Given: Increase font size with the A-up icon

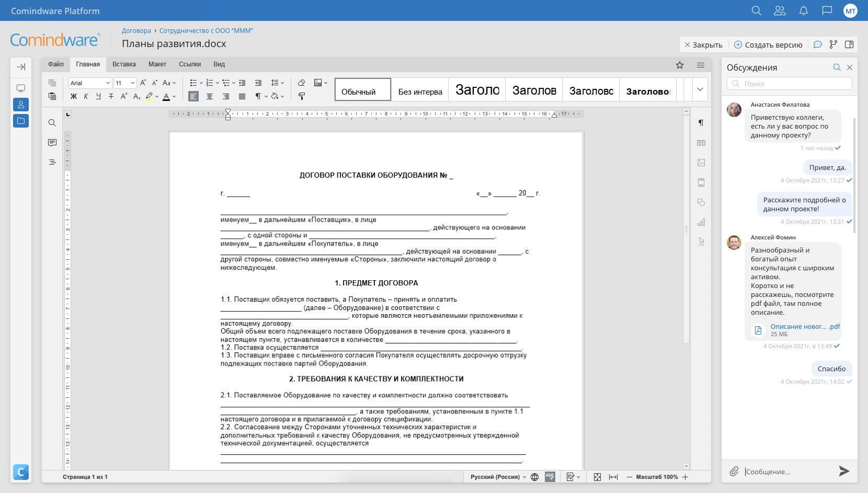Looking at the screenshot, I should click(143, 83).
